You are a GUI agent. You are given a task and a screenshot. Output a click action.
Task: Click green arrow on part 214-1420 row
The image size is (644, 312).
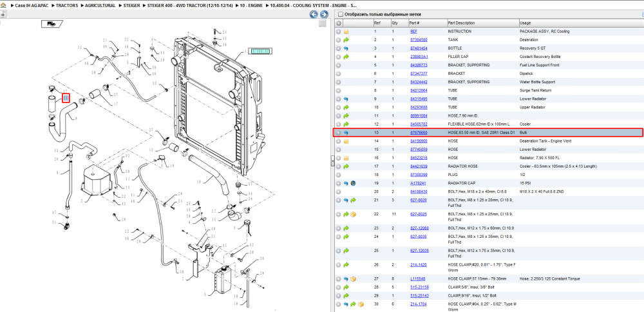point(346,265)
